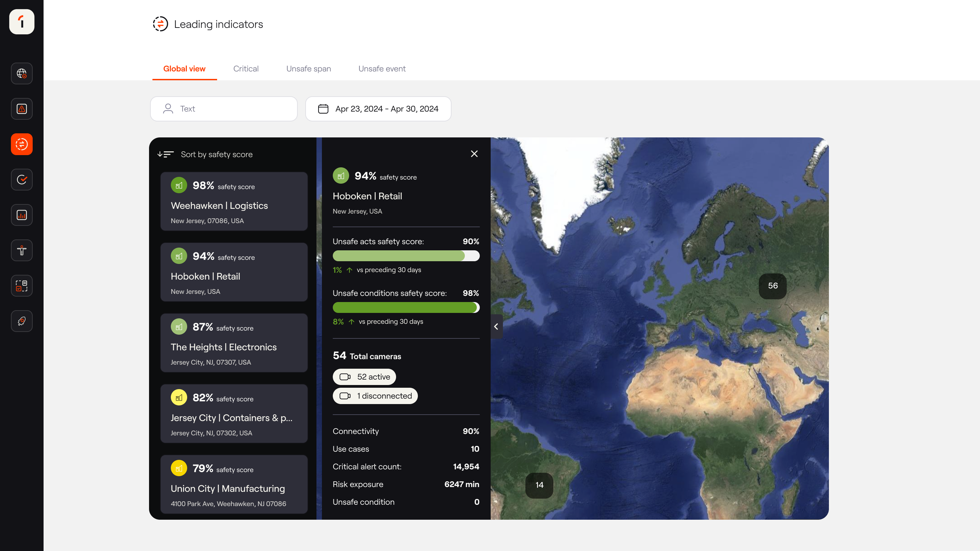Open the bar chart reports sidebar icon
The height and width of the screenshot is (551, 980).
pos(22,215)
